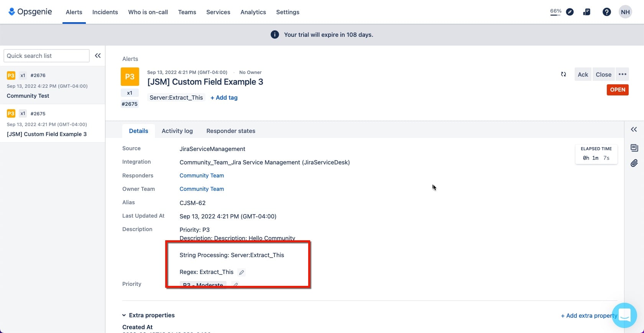This screenshot has height=333, width=644.
Task: Open the chat support widget
Action: [624, 315]
